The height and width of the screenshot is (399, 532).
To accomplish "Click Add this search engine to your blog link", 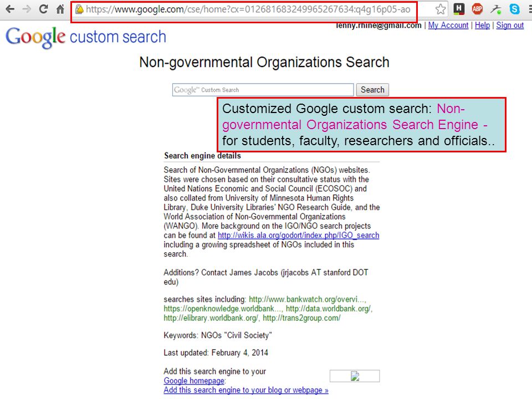I will (x=246, y=390).
